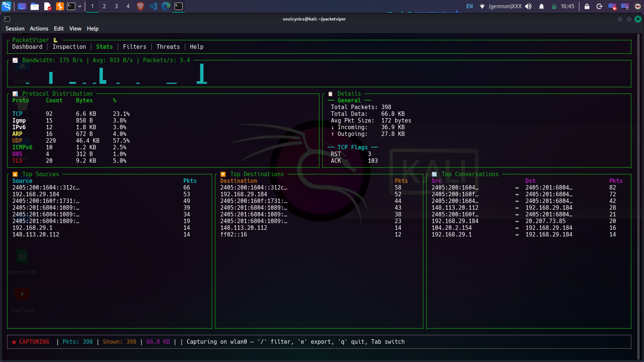Viewport: 644px width, 362px height.
Task: Open Microsoft Edge from the panel
Action: tap(166, 6)
